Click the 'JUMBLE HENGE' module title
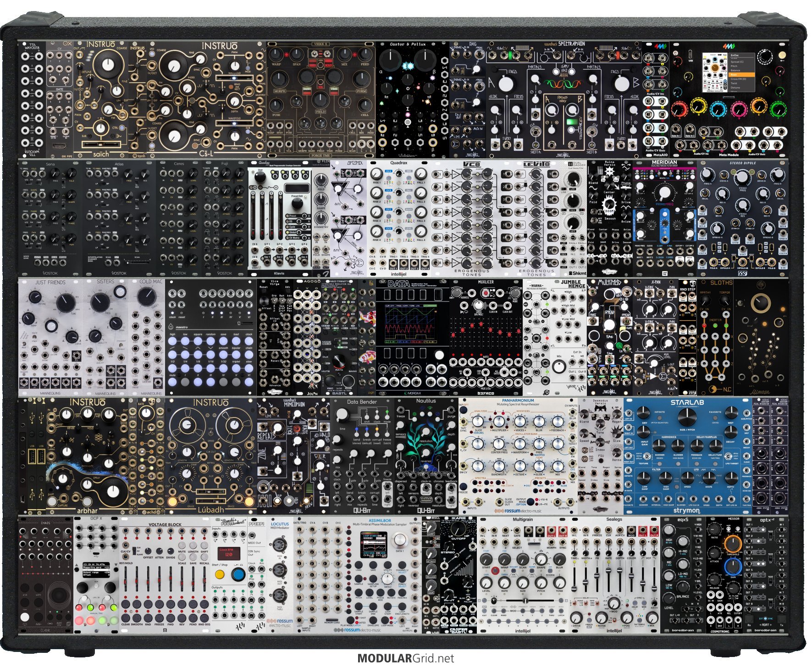Screen dimensions: 812x668 573,284
